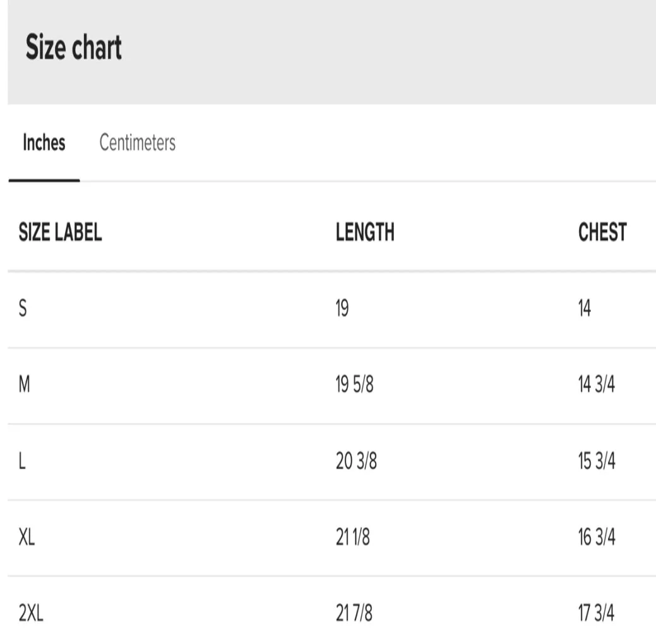Click the Size chart heading
Viewport: 656px width, 644px height.
pyautogui.click(x=74, y=48)
